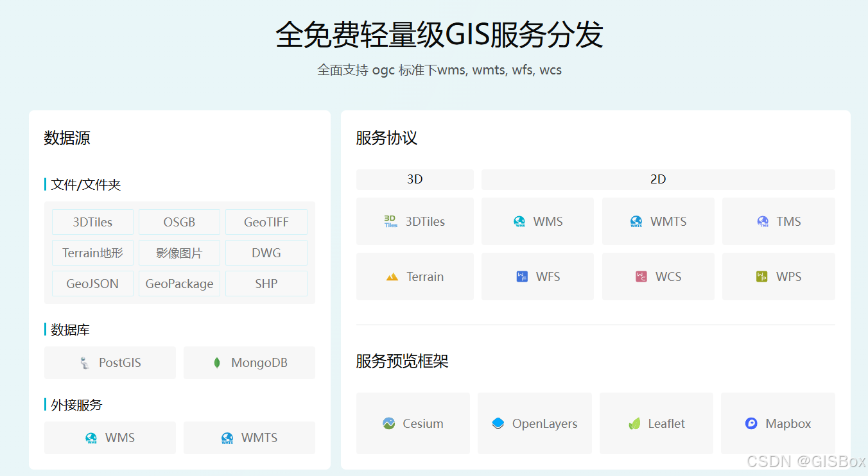
Task: Select the SHP file type box
Action: 266,284
